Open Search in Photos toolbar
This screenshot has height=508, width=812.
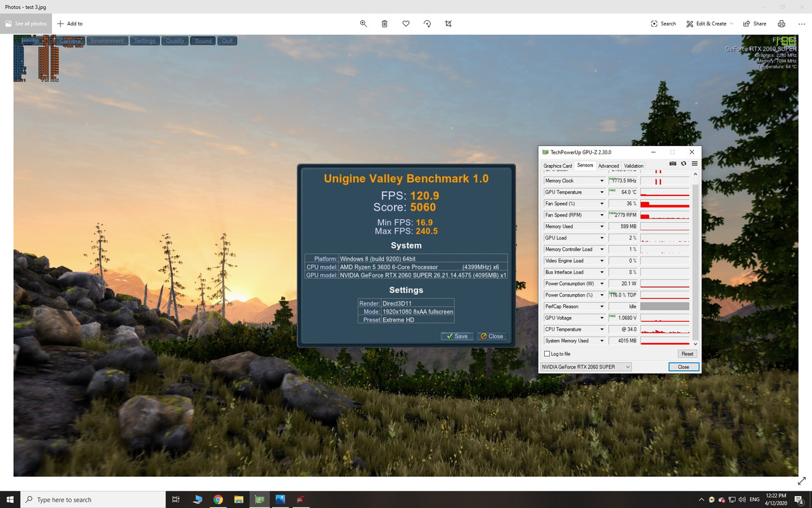(x=663, y=23)
